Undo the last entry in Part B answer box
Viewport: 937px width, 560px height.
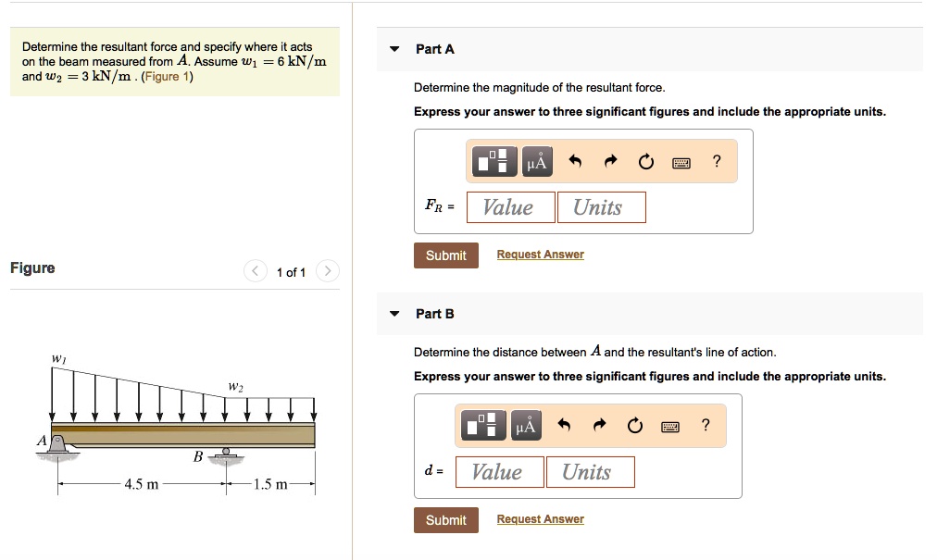point(563,425)
